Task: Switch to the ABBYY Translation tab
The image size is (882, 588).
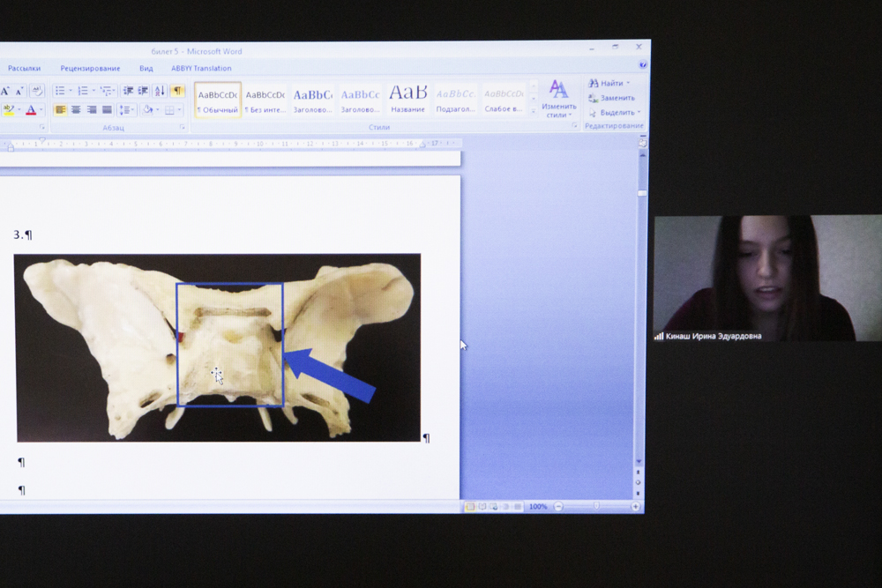Action: point(201,69)
